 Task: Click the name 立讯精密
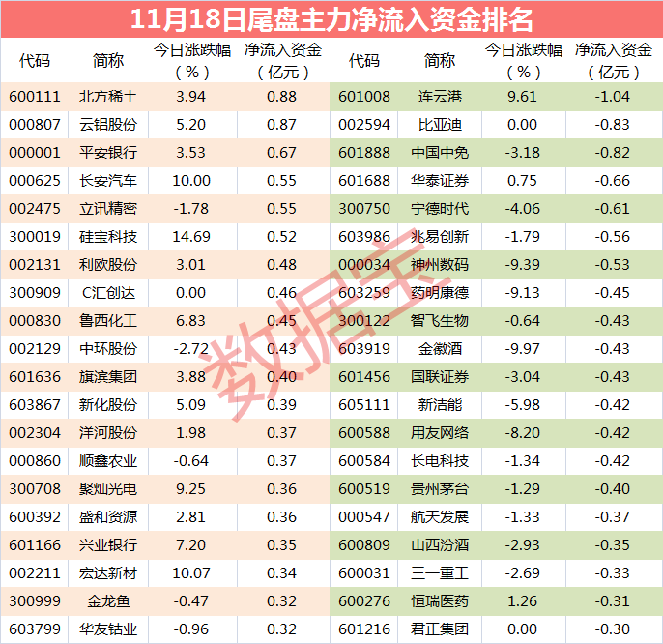tap(108, 209)
